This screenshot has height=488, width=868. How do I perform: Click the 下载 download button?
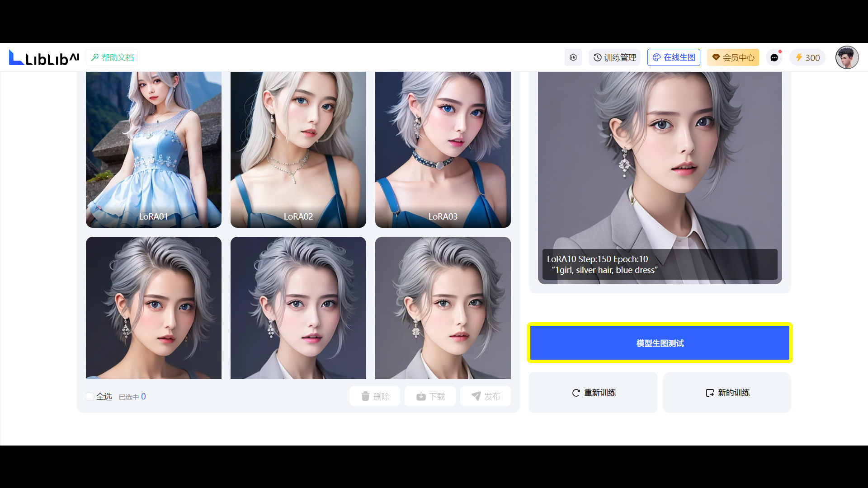click(x=430, y=396)
